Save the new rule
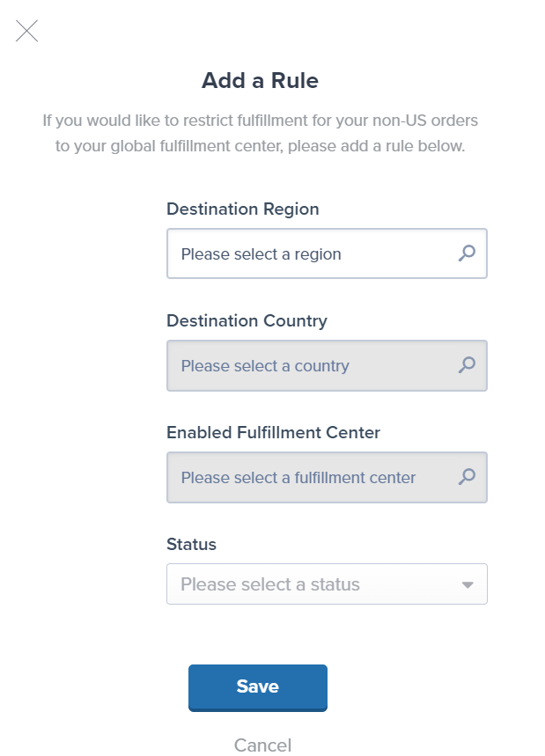The width and height of the screenshot is (545, 756). pos(257,687)
